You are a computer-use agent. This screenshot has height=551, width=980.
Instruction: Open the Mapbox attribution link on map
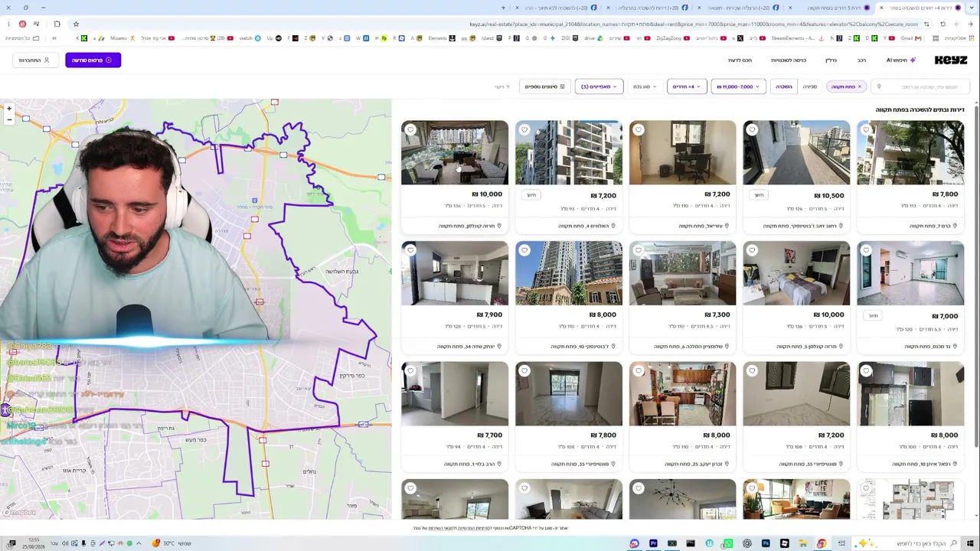21,513
